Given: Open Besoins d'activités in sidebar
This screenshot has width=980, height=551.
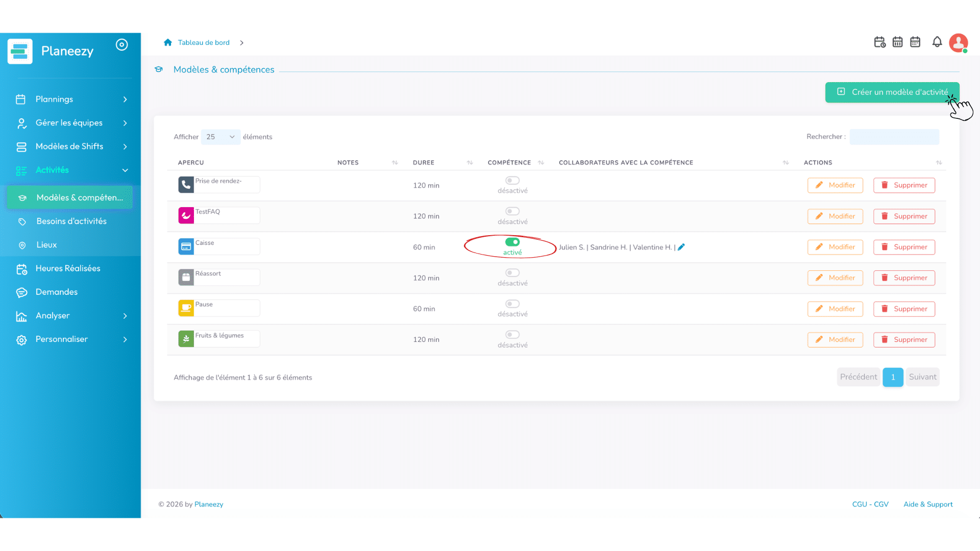Looking at the screenshot, I should coord(71,221).
